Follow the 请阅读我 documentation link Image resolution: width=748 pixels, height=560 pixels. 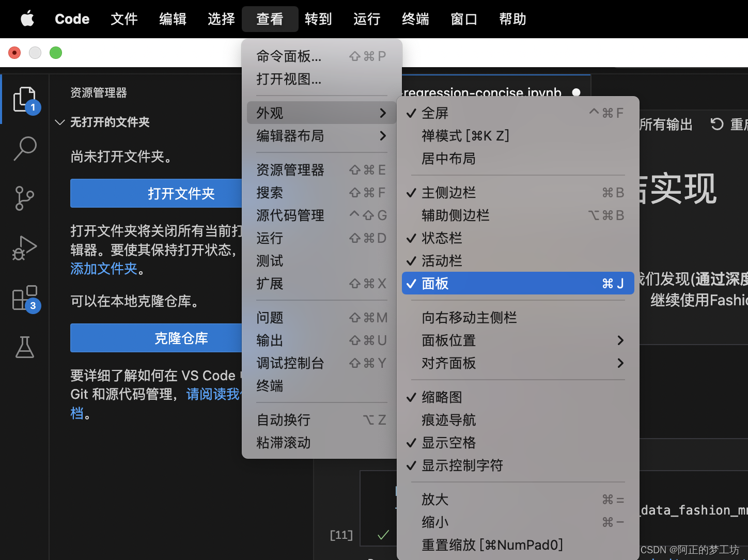[213, 394]
